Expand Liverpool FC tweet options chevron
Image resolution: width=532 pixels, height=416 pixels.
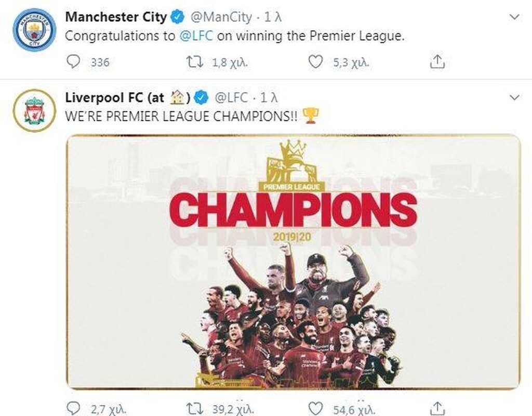tap(514, 98)
